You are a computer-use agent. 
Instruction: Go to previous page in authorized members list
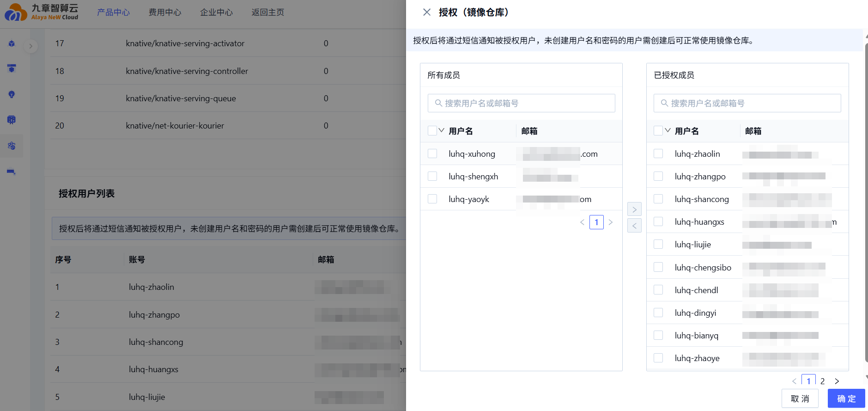click(794, 381)
